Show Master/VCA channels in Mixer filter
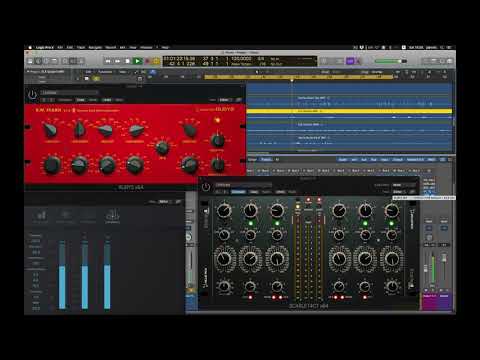Screen dimensions: 480x360 click(x=415, y=160)
